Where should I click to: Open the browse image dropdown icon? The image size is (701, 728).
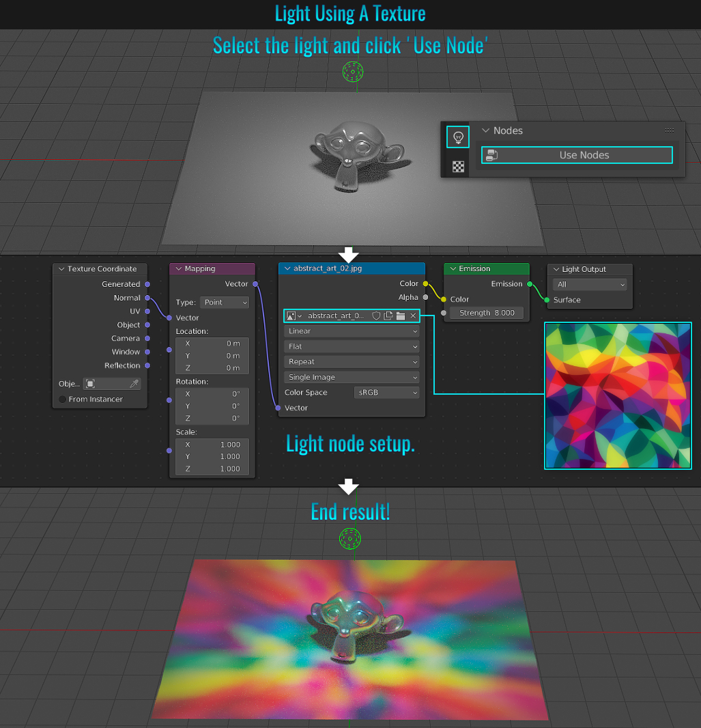click(294, 316)
